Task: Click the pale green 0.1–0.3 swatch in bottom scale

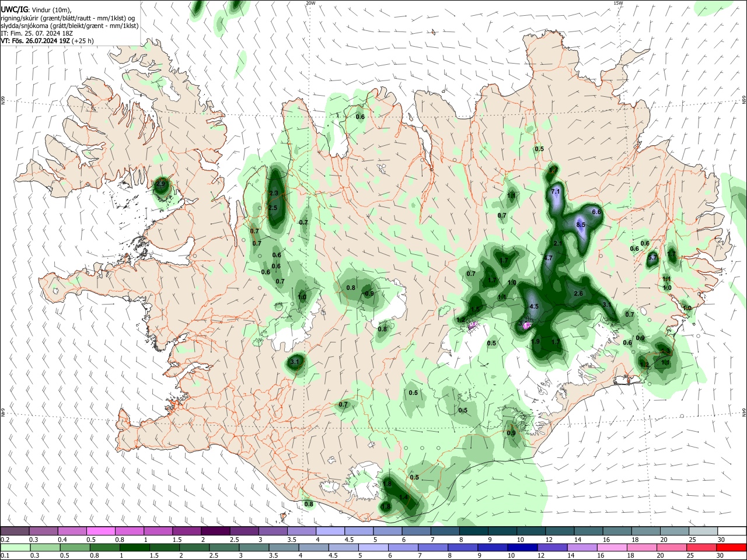Action: click(15, 547)
